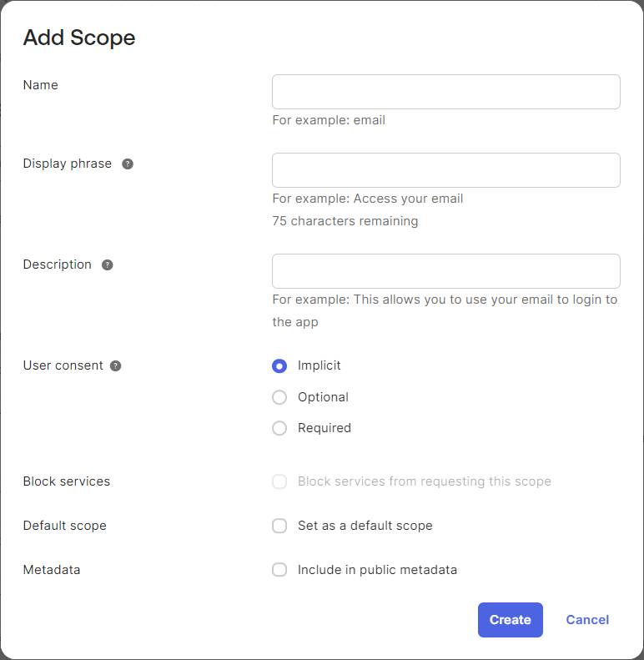This screenshot has height=660, width=644.
Task: Select the Implicit consent radio button
Action: coord(279,365)
